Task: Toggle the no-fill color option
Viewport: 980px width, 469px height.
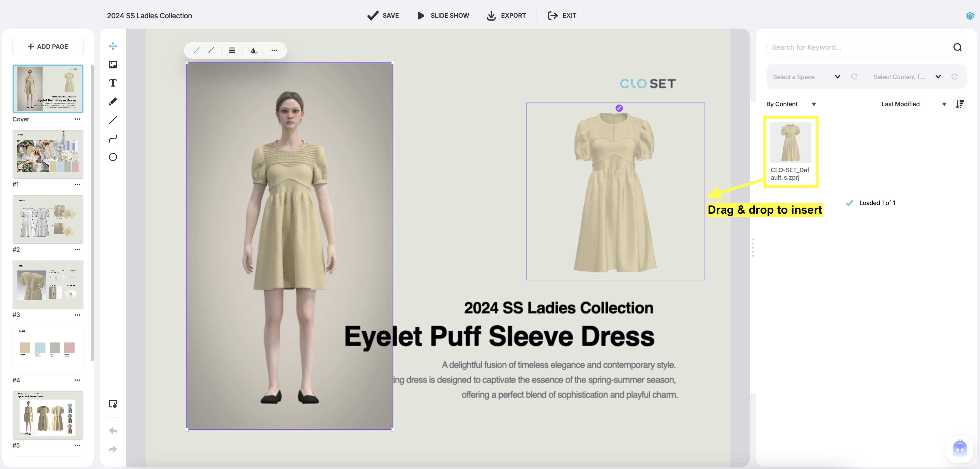Action: pos(253,50)
